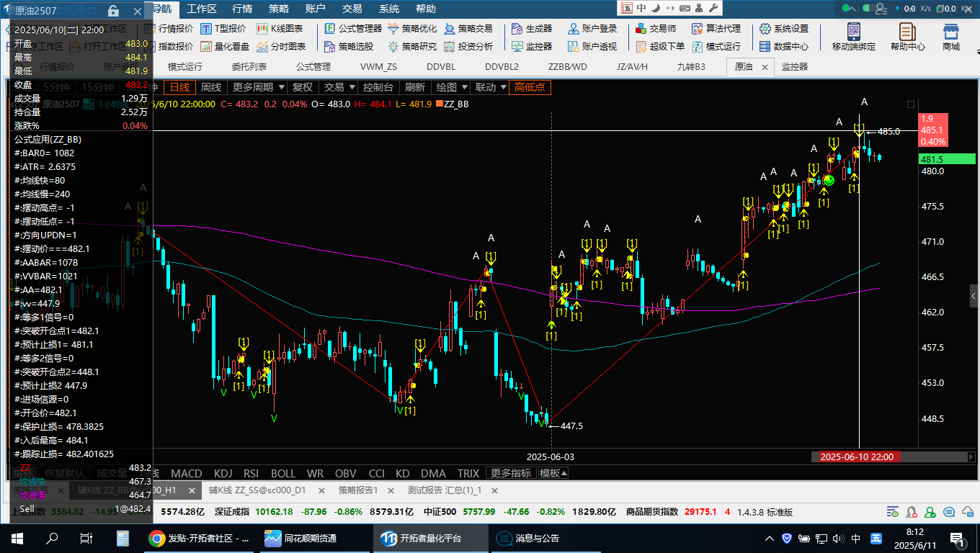
Task: Toggle the lock icon on the 原油2507 info panel
Action: pyautogui.click(x=113, y=11)
